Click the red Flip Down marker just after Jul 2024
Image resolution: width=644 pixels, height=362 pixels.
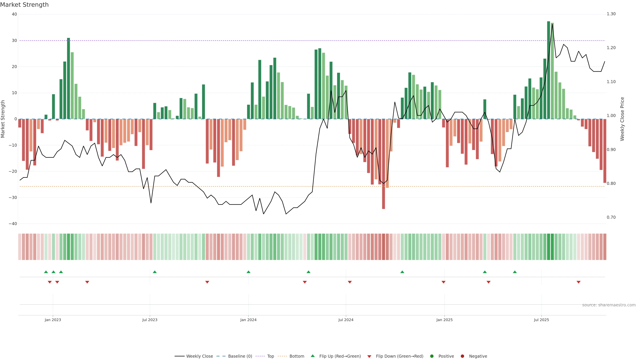(x=350, y=282)
